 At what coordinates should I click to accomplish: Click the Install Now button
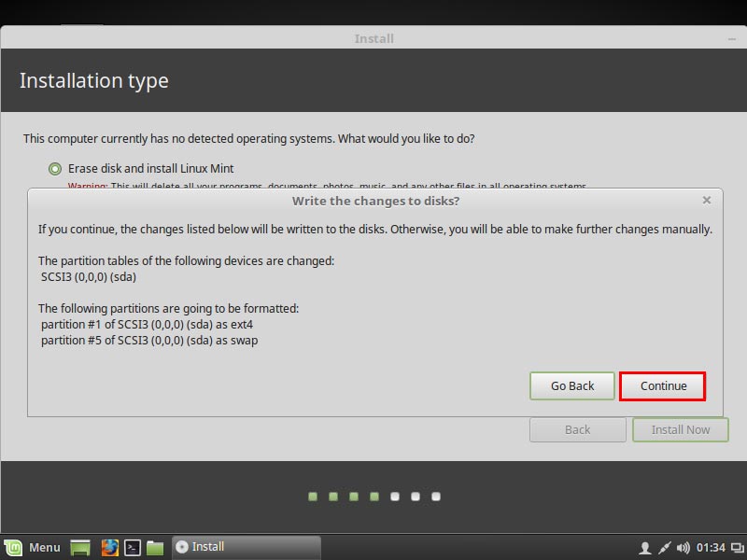click(x=681, y=429)
